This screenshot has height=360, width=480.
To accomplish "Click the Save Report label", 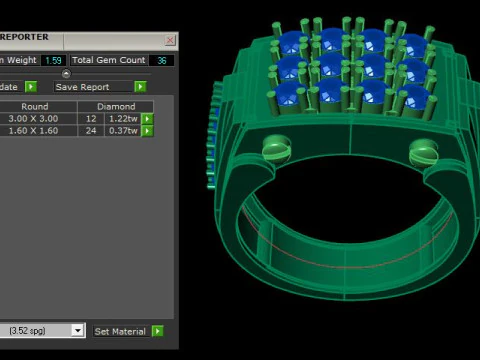I will click(x=82, y=87).
